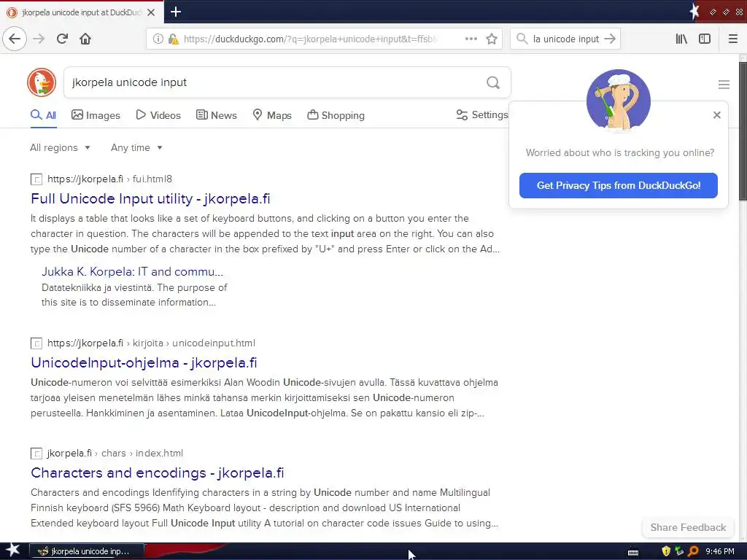Image resolution: width=747 pixels, height=560 pixels.
Task: Click the page vertical scrollbar thumb
Action: point(743,131)
